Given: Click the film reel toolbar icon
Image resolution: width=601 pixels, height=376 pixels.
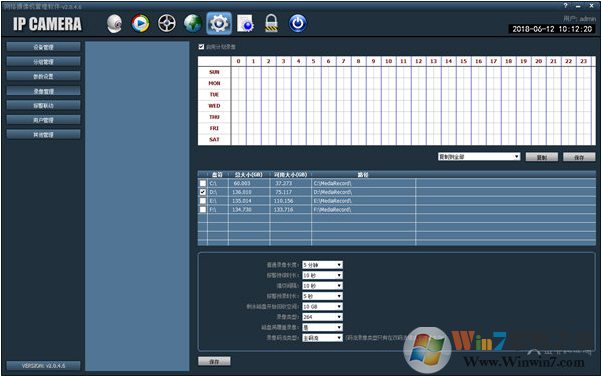Looking at the screenshot, I should 167,23.
